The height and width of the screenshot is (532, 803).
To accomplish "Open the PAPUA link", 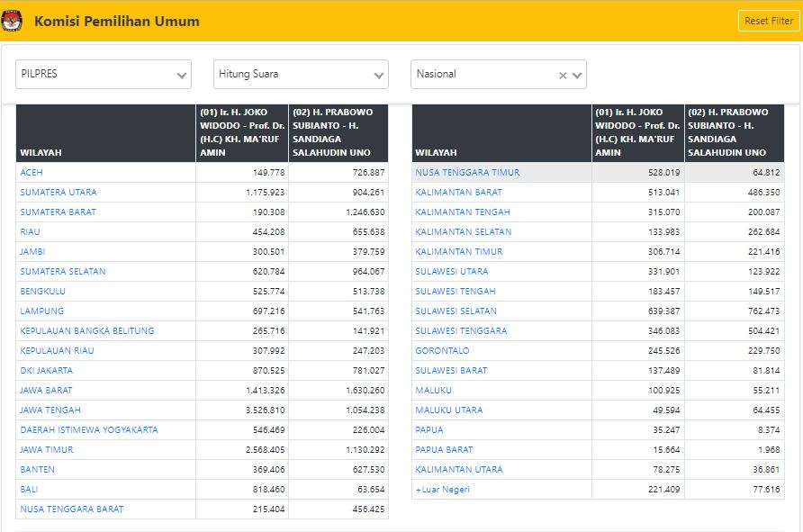I will click(x=429, y=430).
